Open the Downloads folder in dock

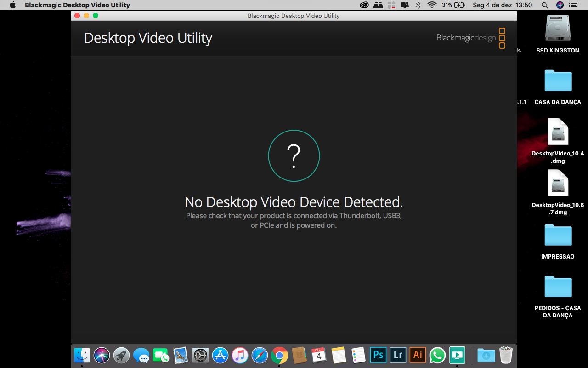point(486,355)
